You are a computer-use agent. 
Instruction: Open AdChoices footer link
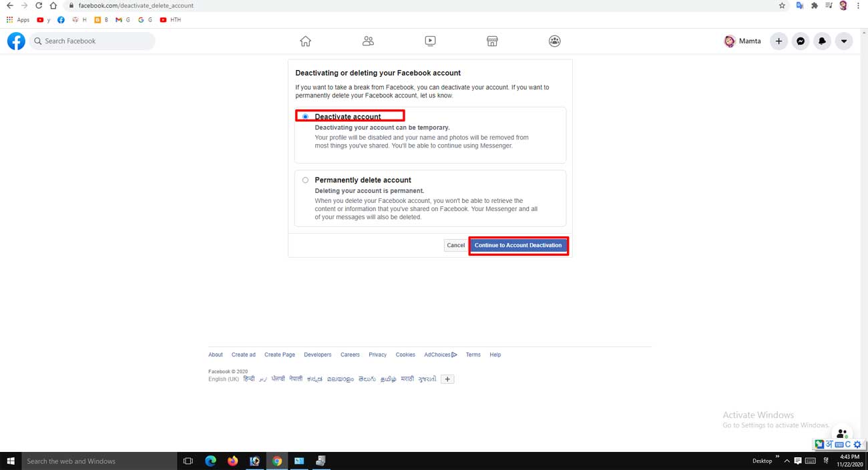tap(441, 355)
